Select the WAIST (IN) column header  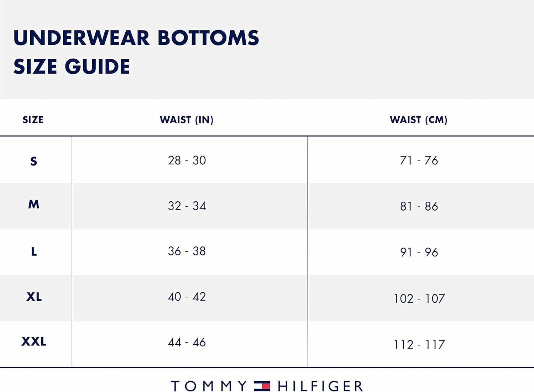(x=187, y=120)
